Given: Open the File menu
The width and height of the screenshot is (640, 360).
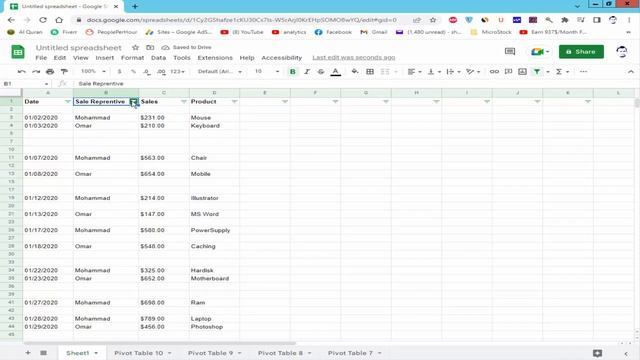Looking at the screenshot, I should [x=41, y=58].
